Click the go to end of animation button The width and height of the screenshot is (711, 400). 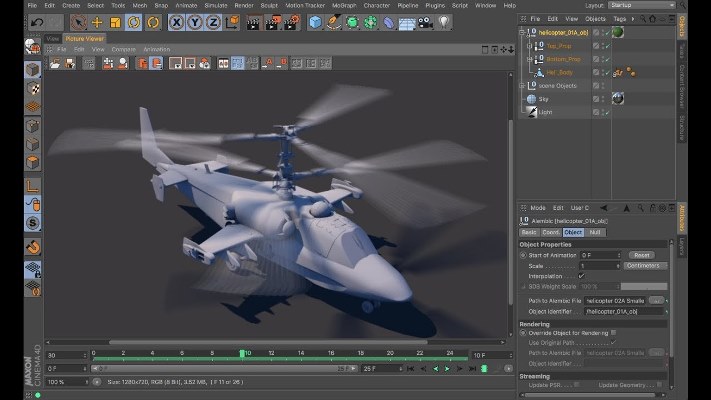coord(472,369)
